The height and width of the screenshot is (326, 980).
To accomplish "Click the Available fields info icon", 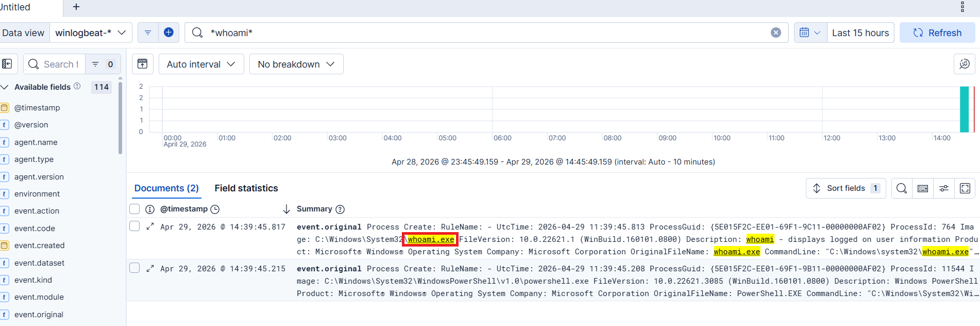I will pyautogui.click(x=77, y=86).
